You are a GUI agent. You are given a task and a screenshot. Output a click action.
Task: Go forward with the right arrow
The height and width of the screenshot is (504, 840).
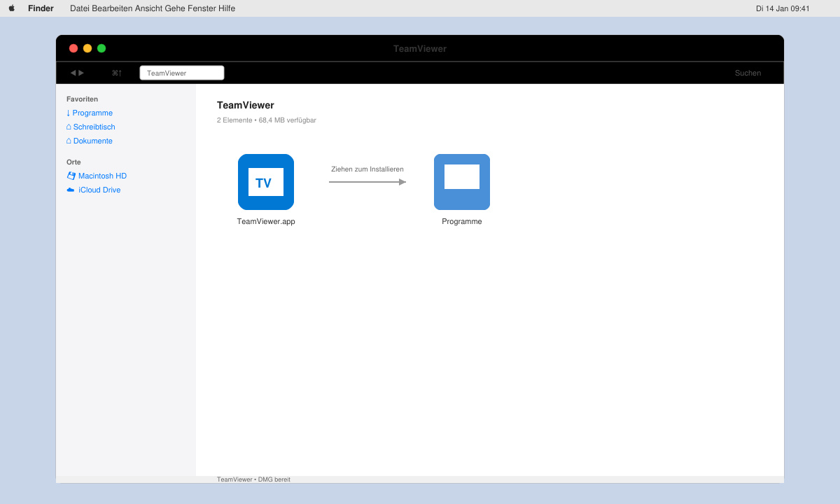click(81, 73)
